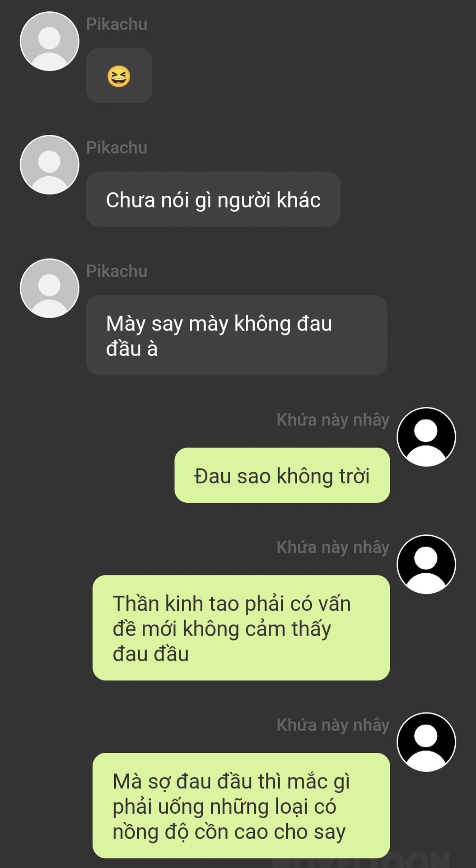This screenshot has height=868, width=476.
Task: Tap the laughing emoji sent by Pikachu
Action: (119, 76)
